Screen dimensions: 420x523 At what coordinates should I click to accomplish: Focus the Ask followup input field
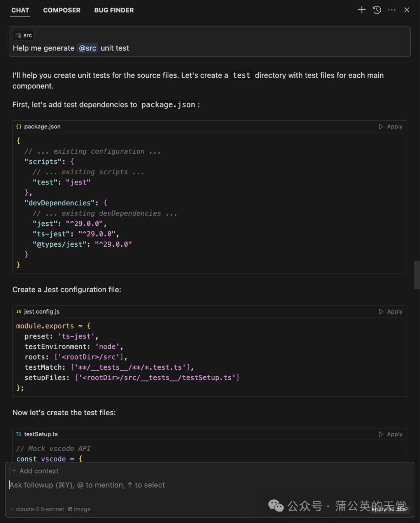pyautogui.click(x=210, y=485)
